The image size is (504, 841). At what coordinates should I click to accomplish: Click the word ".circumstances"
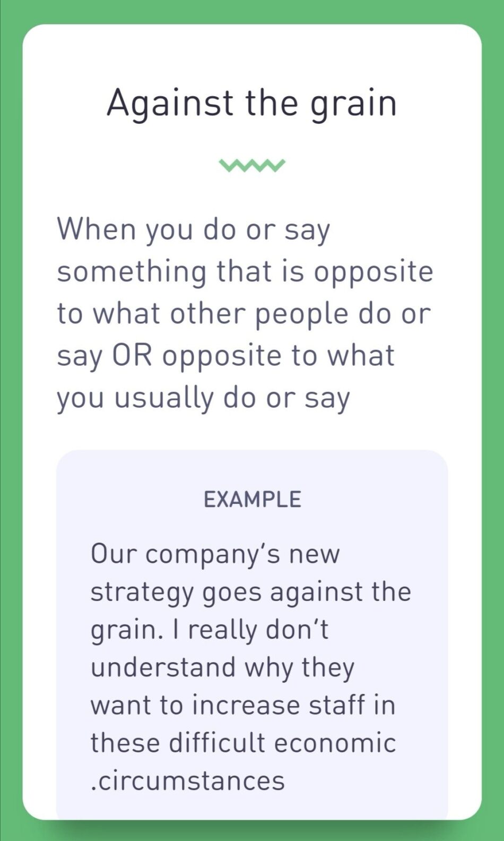[x=187, y=780]
